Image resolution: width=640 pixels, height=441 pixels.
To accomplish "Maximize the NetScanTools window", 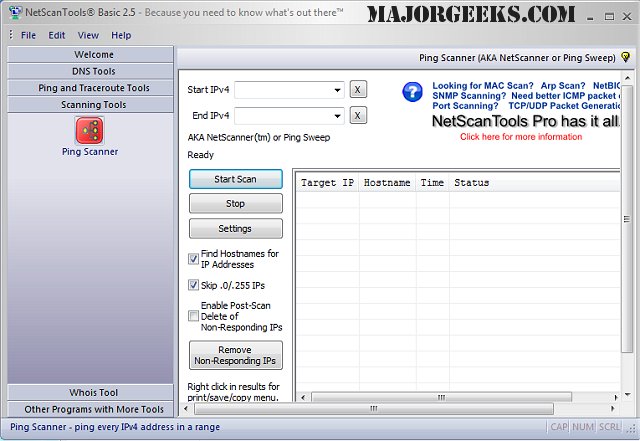I will pyautogui.click(x=609, y=17).
